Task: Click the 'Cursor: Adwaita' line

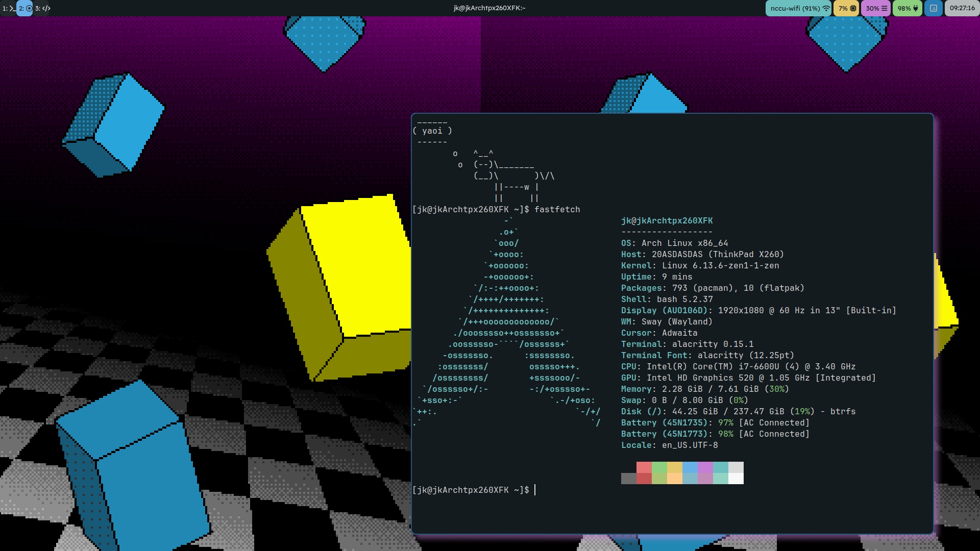Action: point(659,333)
